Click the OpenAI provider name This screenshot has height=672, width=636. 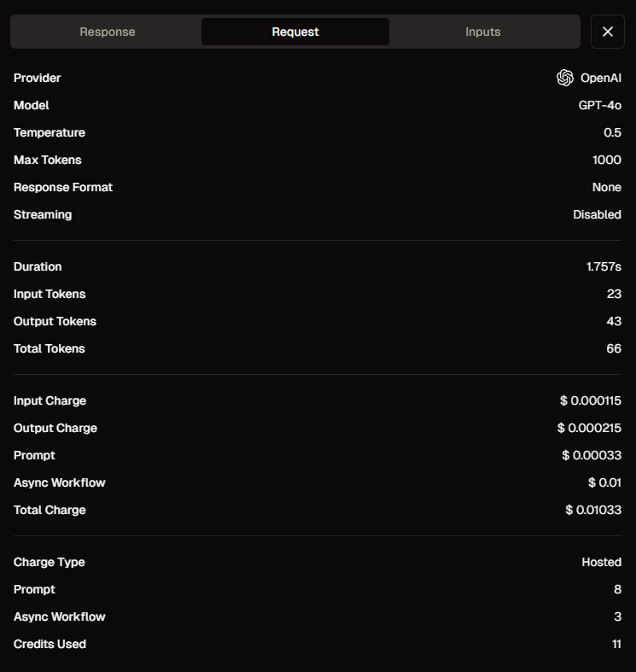tap(600, 78)
